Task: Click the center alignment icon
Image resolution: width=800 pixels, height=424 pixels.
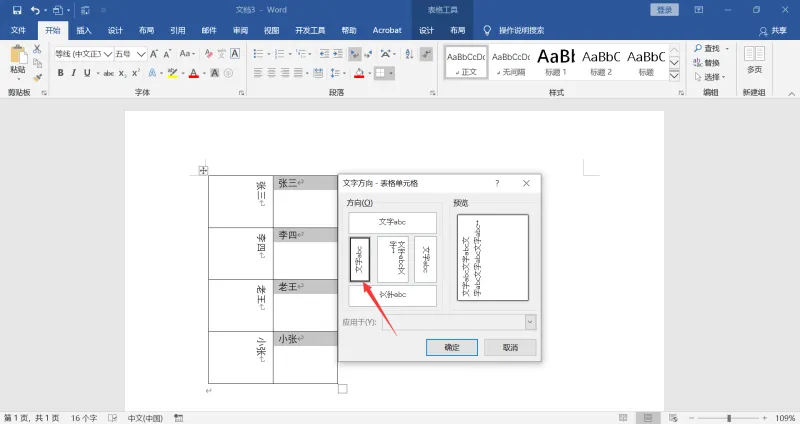Action: click(271, 73)
